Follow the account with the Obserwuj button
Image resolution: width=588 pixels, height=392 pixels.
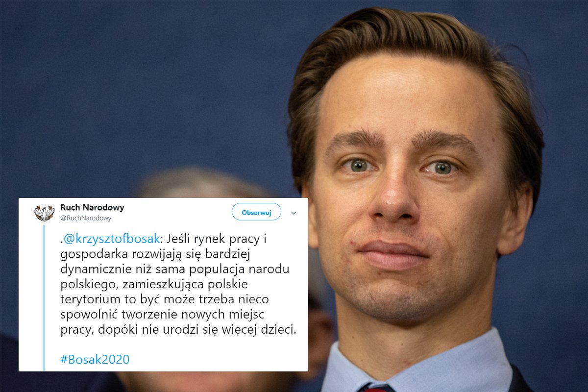[256, 212]
